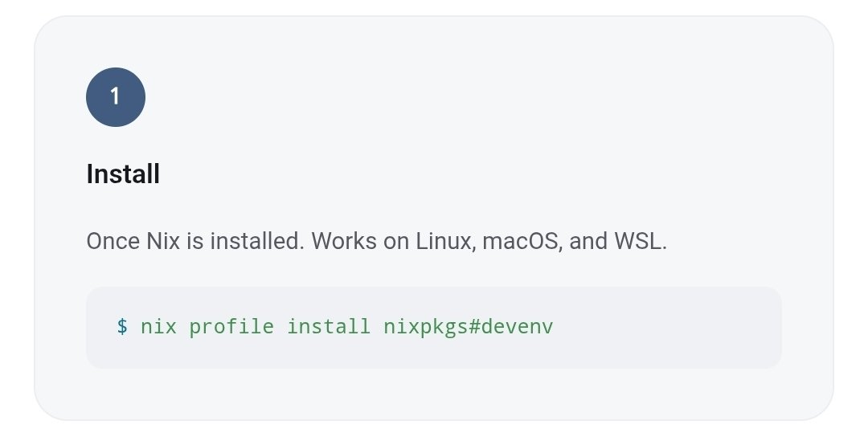Click the word installed in the description
This screenshot has width=868, height=437.
pyautogui.click(x=257, y=241)
